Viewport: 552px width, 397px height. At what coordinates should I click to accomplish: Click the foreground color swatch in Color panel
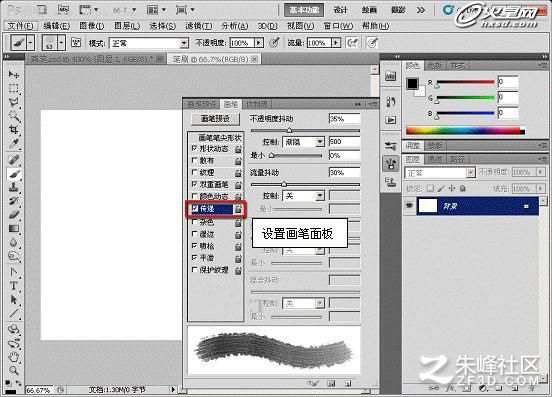412,84
